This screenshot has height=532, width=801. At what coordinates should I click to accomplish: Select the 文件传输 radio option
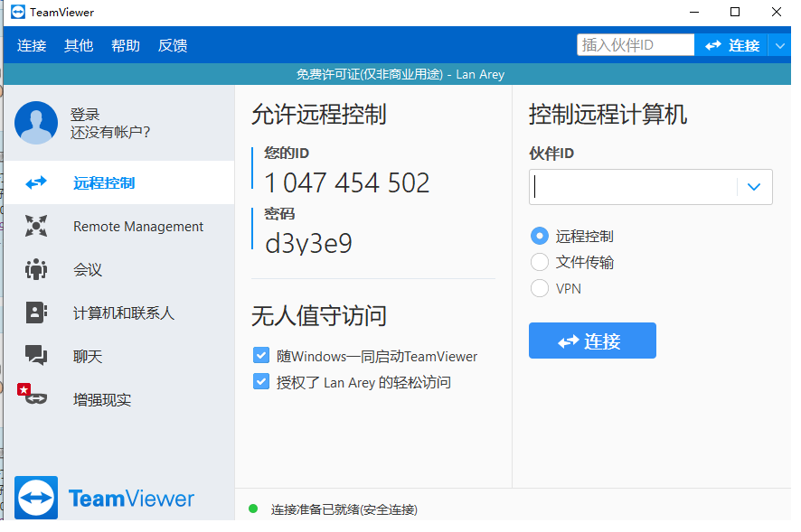(x=540, y=262)
